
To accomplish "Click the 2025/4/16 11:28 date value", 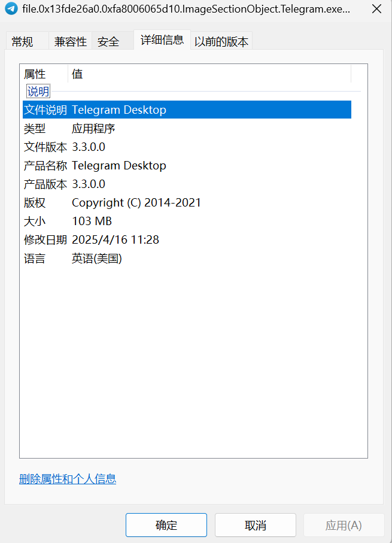I will pyautogui.click(x=116, y=239).
